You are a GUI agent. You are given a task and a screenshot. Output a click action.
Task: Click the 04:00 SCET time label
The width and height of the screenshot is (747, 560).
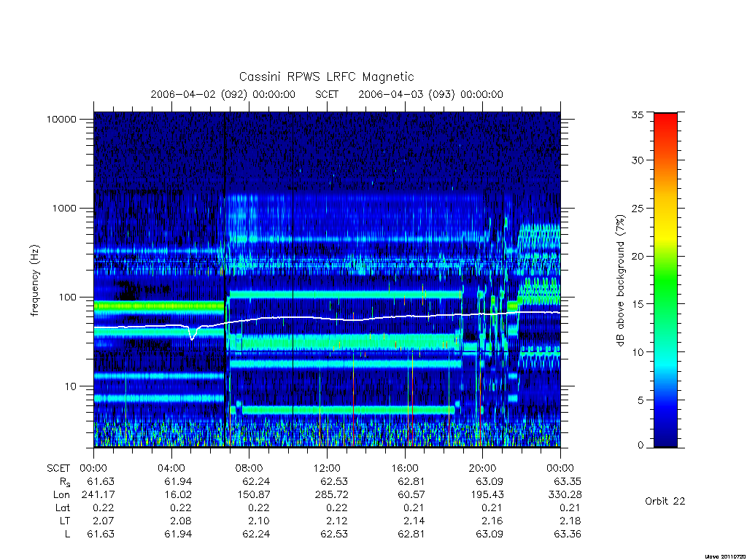pos(171,468)
